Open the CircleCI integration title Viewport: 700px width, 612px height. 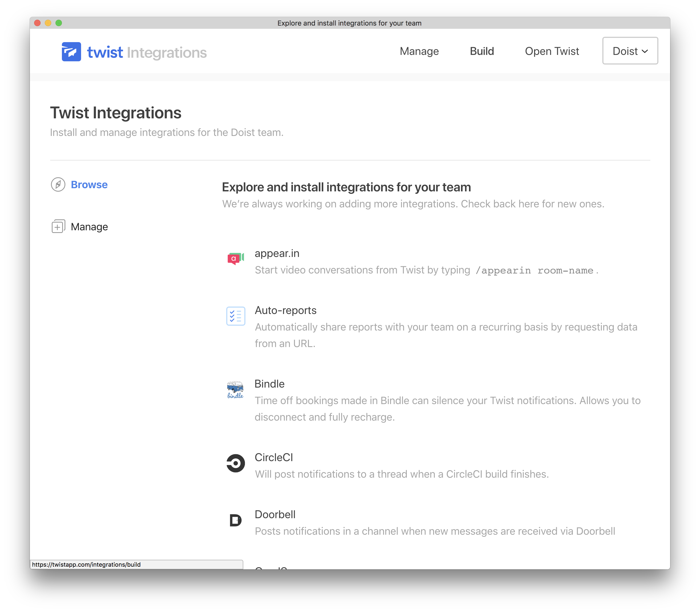(x=274, y=457)
